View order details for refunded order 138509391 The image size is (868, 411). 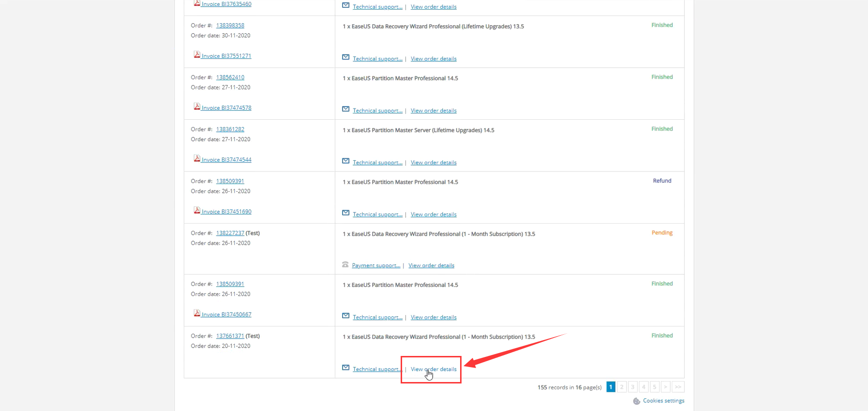click(434, 214)
